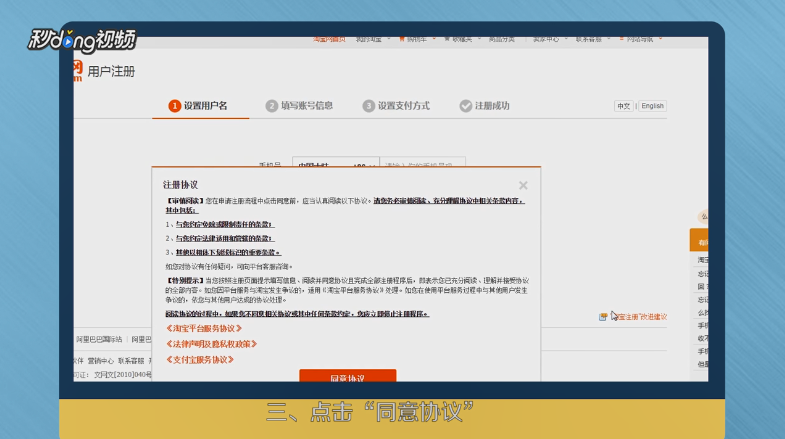785x439 pixels.
Task: Click clause 1 与您约定免除或限制责任的条款
Action: 225,224
